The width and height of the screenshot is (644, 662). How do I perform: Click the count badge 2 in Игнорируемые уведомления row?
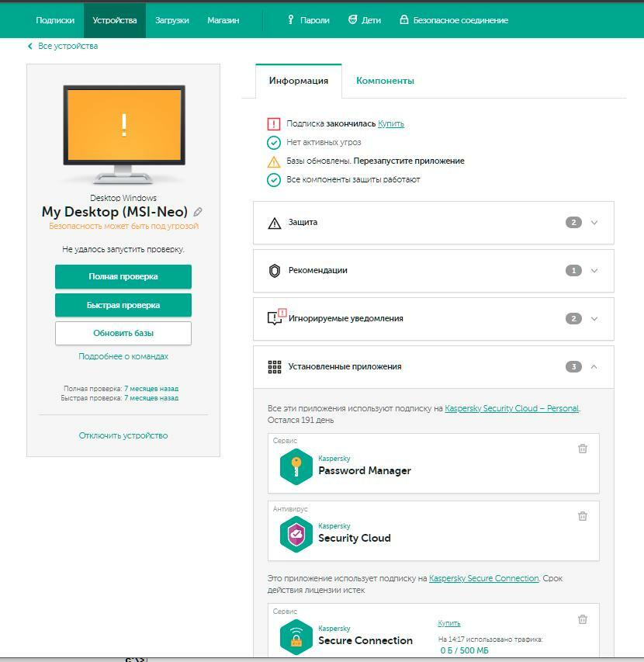(573, 319)
